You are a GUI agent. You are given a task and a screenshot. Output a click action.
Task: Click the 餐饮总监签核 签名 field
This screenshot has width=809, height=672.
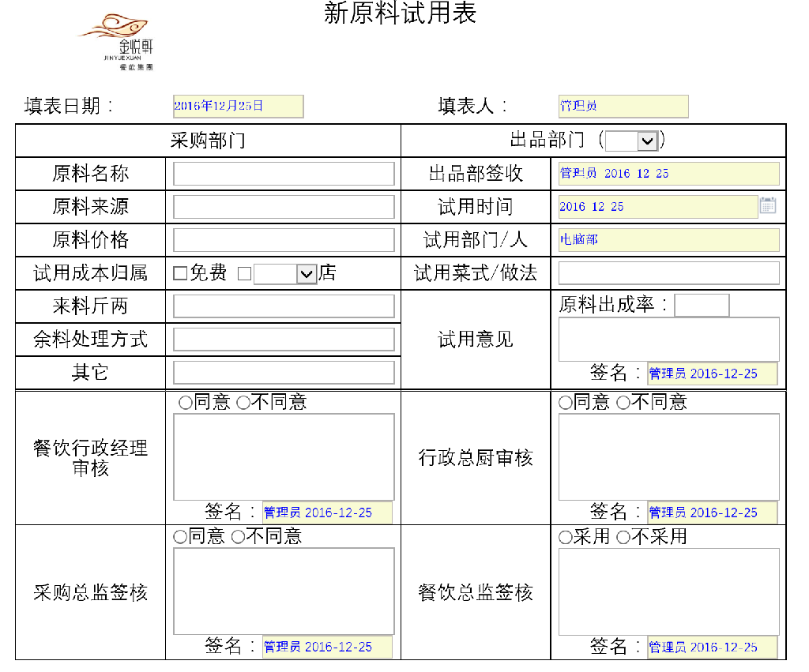pyautogui.click(x=713, y=648)
